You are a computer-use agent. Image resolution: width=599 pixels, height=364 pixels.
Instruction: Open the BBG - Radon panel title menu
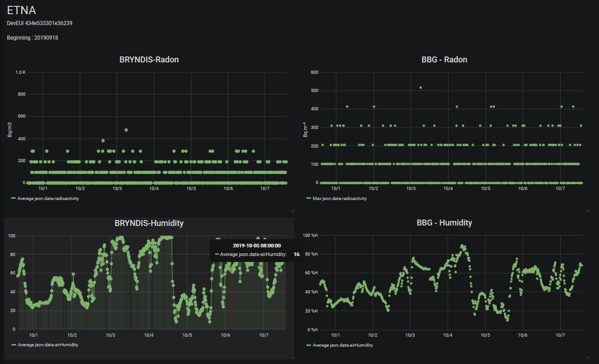coord(444,60)
